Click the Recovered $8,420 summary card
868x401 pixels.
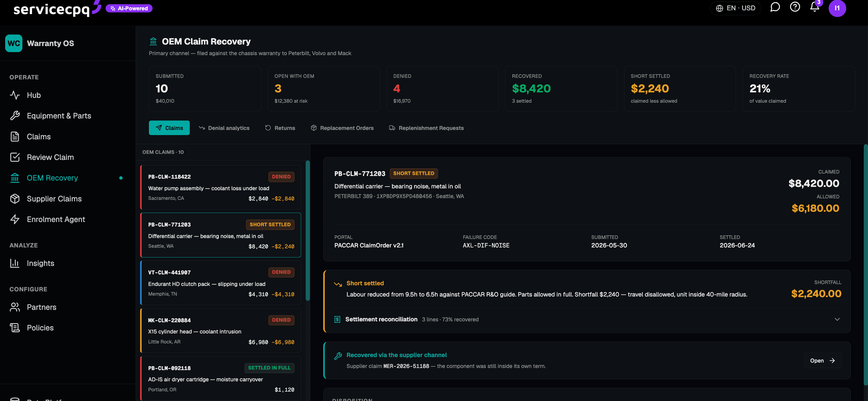pyautogui.click(x=561, y=89)
